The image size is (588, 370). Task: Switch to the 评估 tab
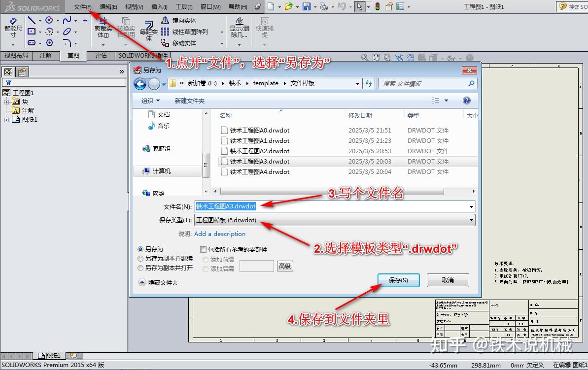[x=101, y=56]
